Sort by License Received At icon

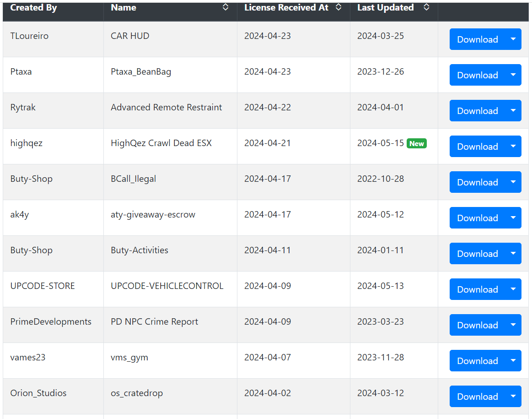point(338,7)
